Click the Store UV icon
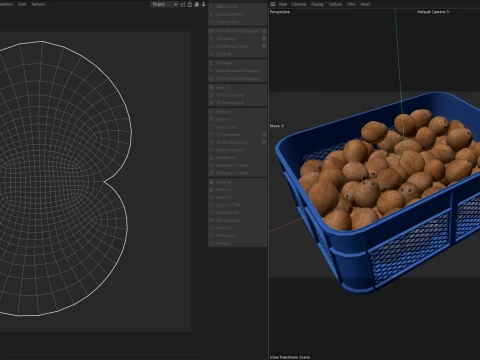 (211, 228)
